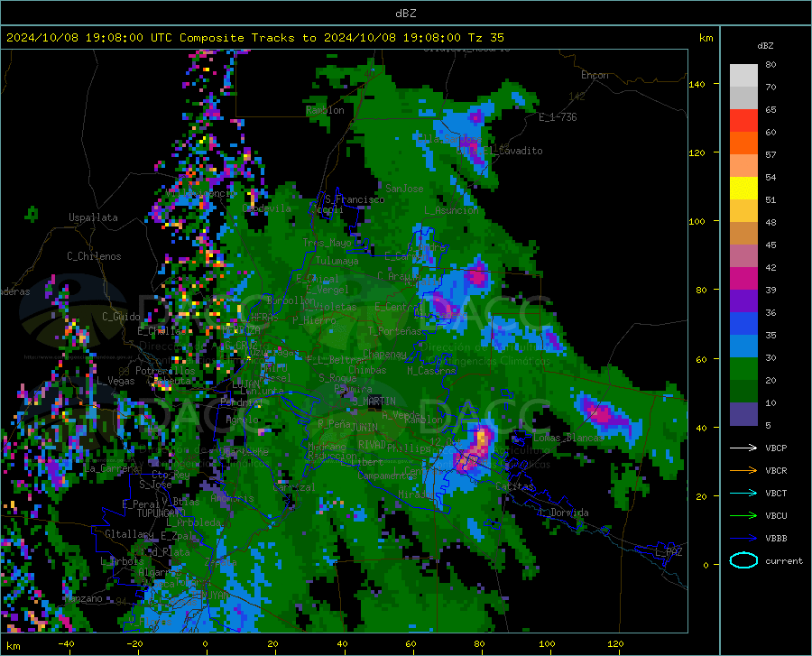Image resolution: width=812 pixels, height=656 pixels.
Task: Click the dBZ title at top
Action: [405, 14]
